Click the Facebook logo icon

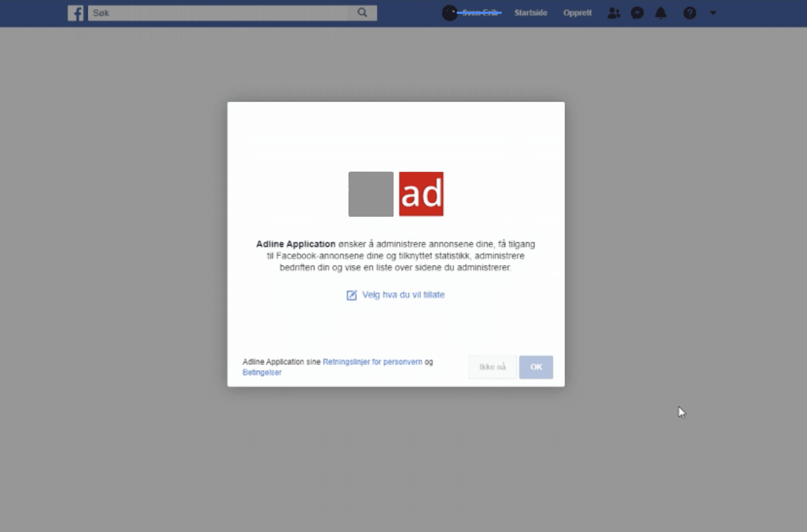point(76,13)
